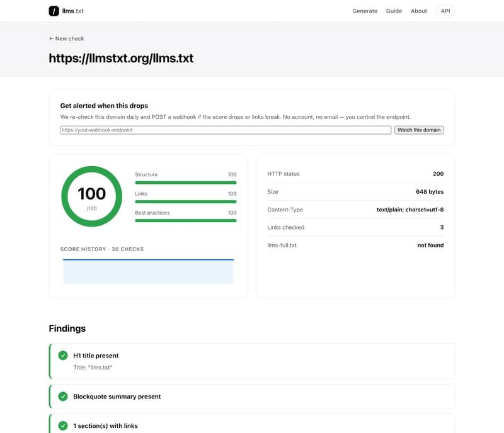The image size is (504, 433).
Task: Click the llms-full.txt not found value
Action: click(x=430, y=245)
